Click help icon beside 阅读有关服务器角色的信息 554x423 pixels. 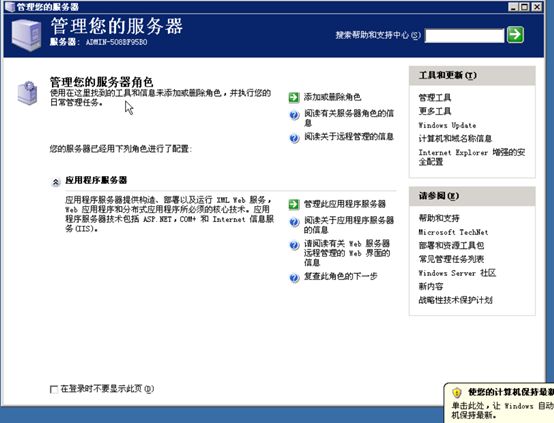(294, 115)
